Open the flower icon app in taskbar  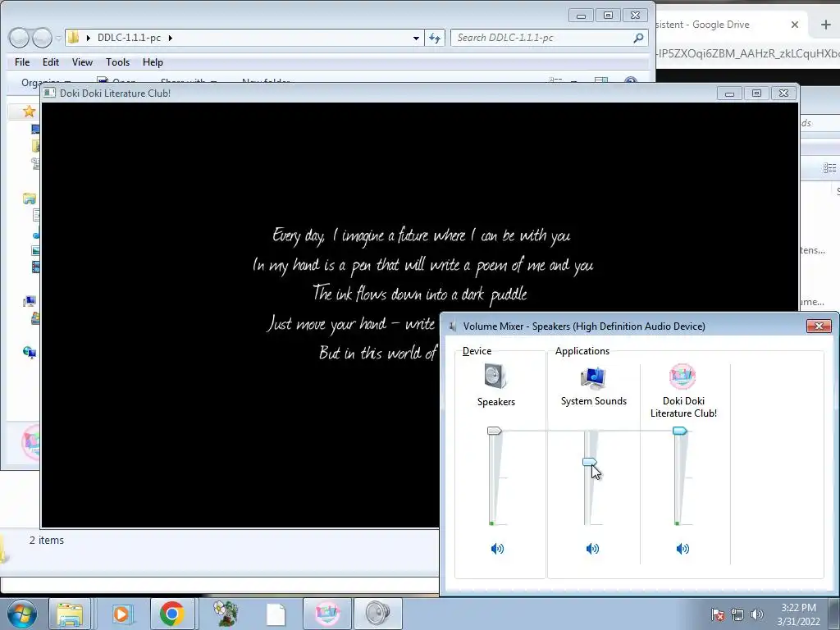(x=225, y=614)
